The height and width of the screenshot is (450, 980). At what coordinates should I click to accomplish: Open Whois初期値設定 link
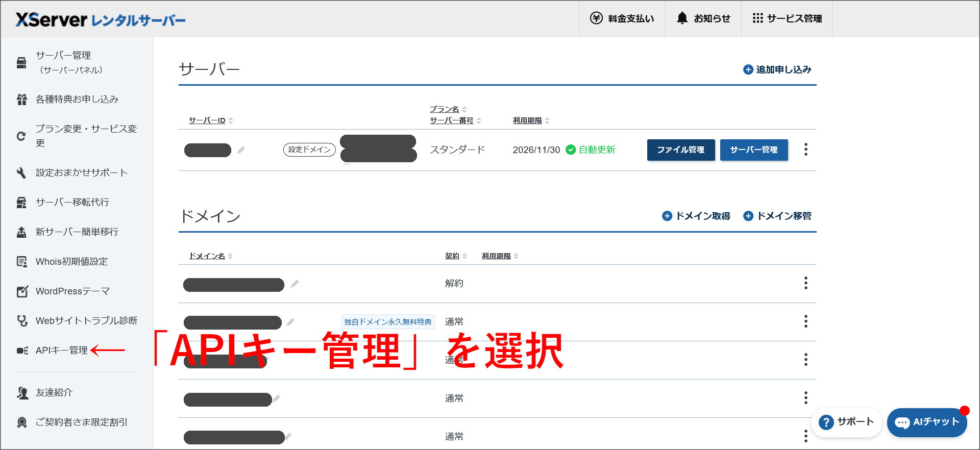72,261
